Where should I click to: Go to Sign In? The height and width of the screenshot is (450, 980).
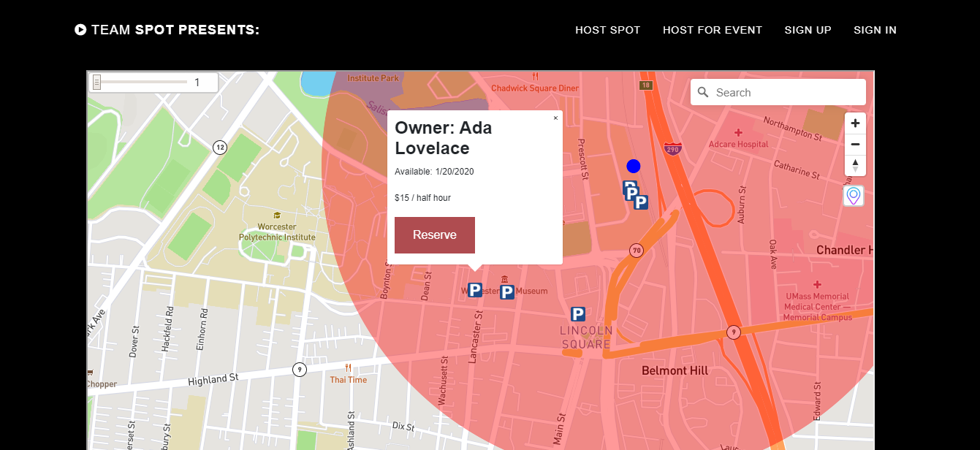pos(875,30)
